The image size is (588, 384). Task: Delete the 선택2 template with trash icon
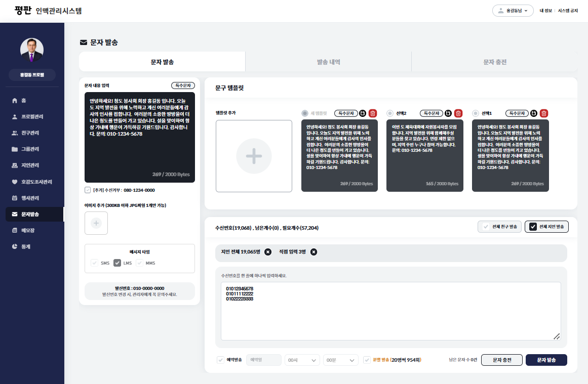click(458, 113)
